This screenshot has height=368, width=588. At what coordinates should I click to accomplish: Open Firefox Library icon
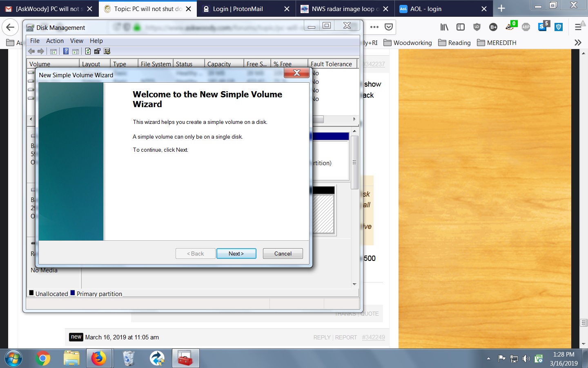pos(444,27)
